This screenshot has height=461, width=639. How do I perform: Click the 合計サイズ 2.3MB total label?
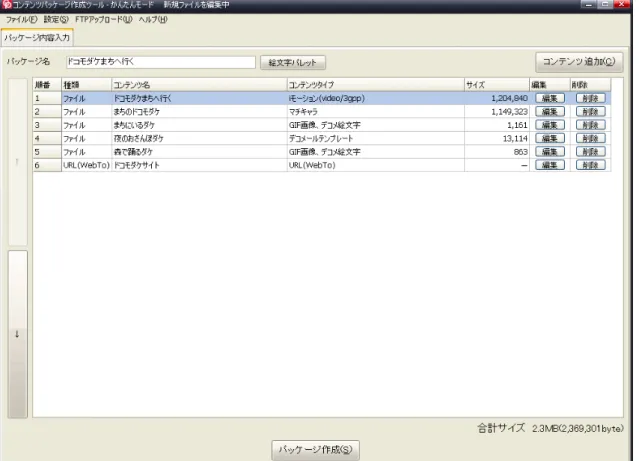click(x=550, y=428)
